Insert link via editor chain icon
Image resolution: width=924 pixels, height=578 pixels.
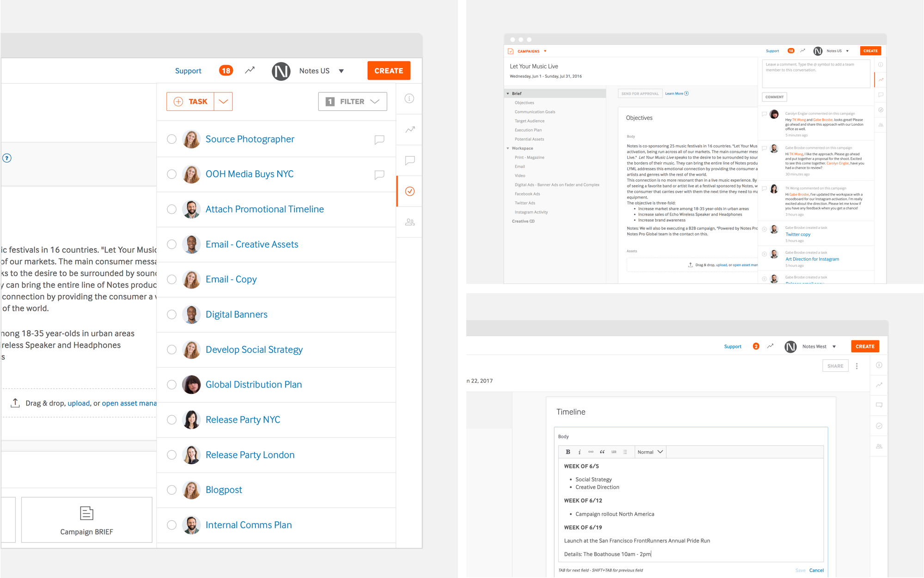[x=591, y=452]
